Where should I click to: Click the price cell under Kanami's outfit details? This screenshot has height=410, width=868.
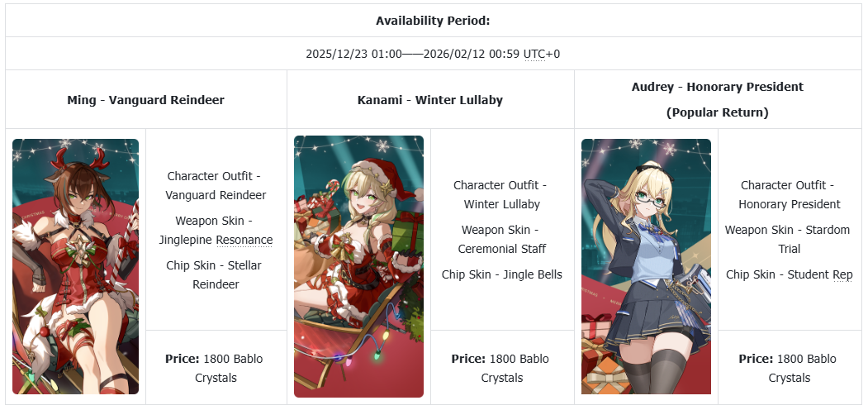pyautogui.click(x=501, y=368)
